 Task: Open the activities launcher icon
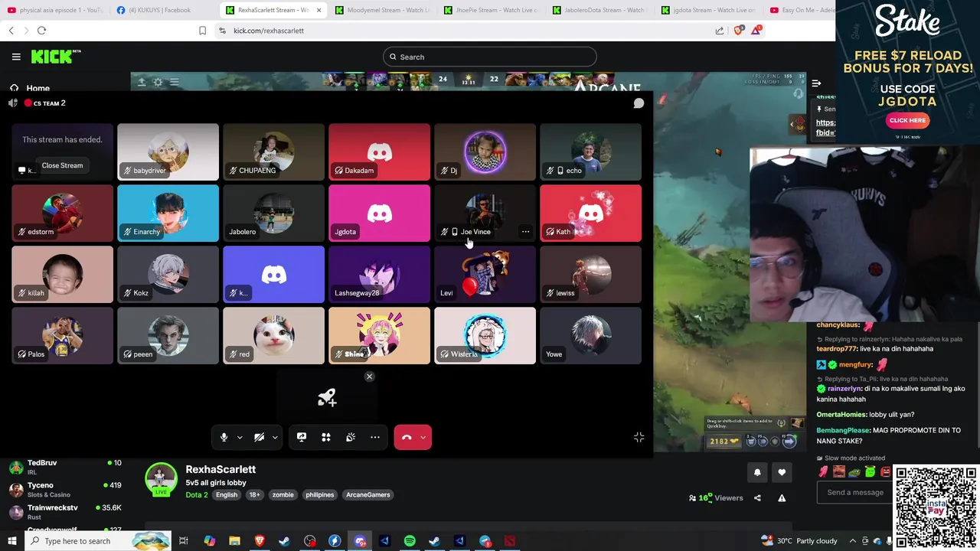tap(326, 437)
